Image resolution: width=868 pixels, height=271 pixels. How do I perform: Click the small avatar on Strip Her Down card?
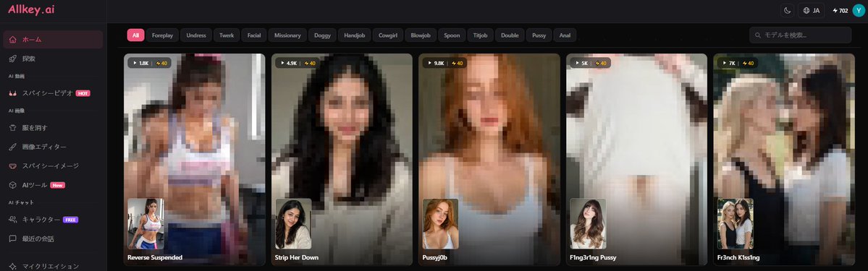point(293,224)
